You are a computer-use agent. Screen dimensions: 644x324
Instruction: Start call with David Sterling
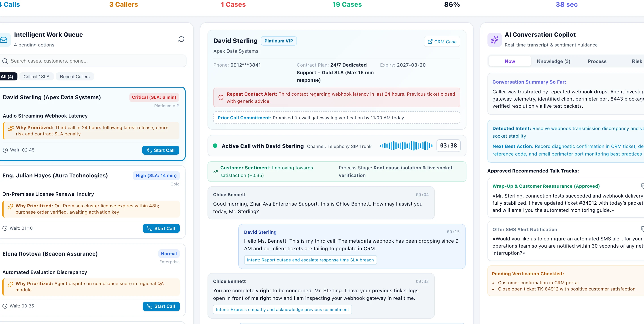tap(161, 150)
